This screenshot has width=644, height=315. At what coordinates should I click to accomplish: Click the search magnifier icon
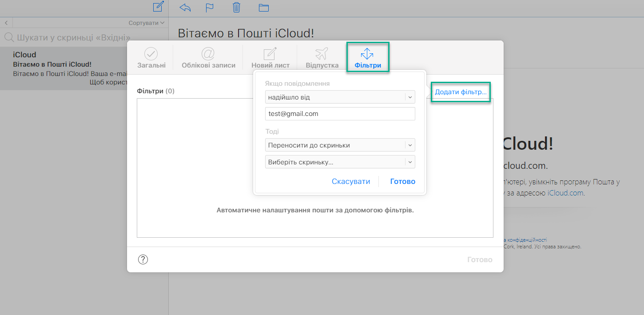[x=9, y=38]
